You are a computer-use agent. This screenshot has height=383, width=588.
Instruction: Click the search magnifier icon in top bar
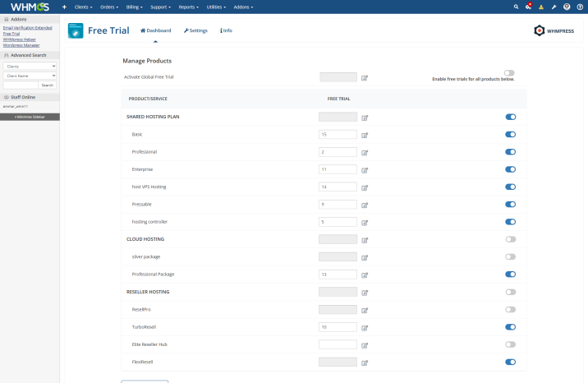[517, 7]
